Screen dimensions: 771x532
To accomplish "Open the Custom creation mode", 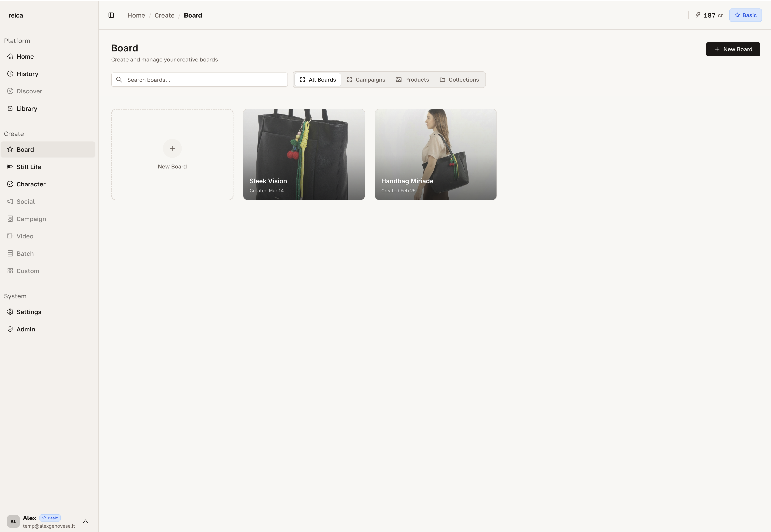I will [x=28, y=271].
